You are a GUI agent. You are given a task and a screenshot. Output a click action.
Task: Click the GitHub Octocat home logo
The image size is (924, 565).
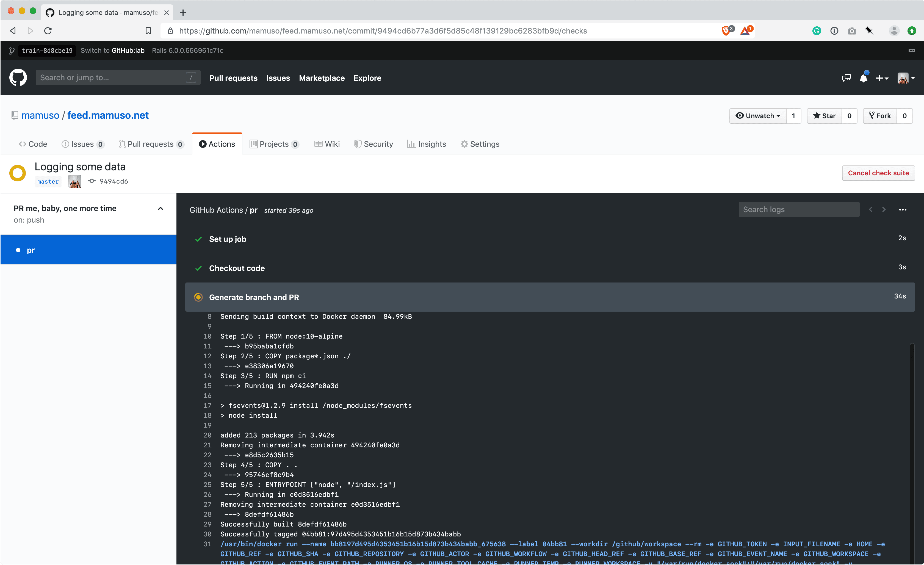click(x=18, y=77)
